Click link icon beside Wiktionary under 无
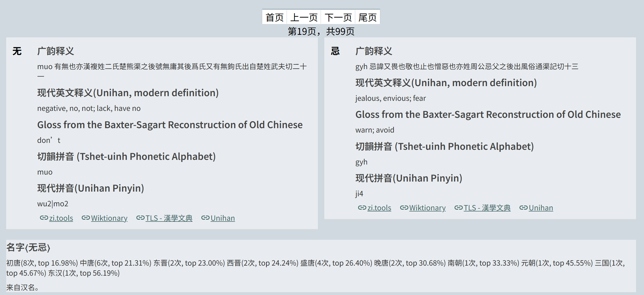 pos(86,218)
